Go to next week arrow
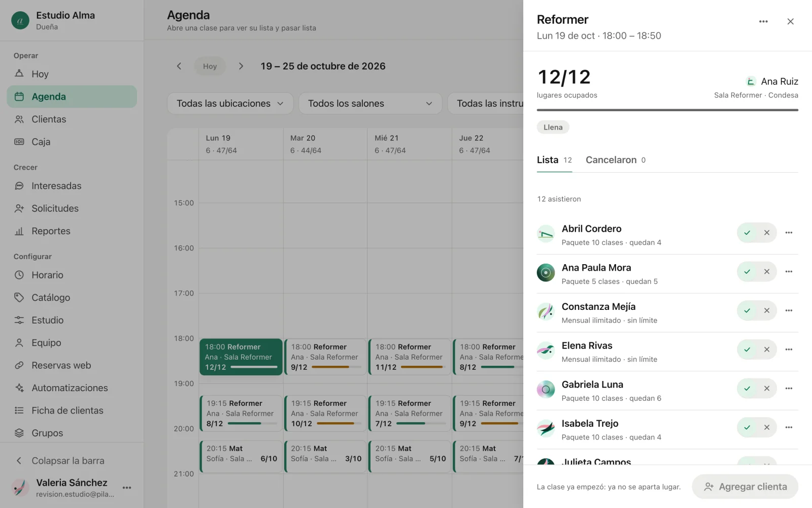 (x=241, y=66)
